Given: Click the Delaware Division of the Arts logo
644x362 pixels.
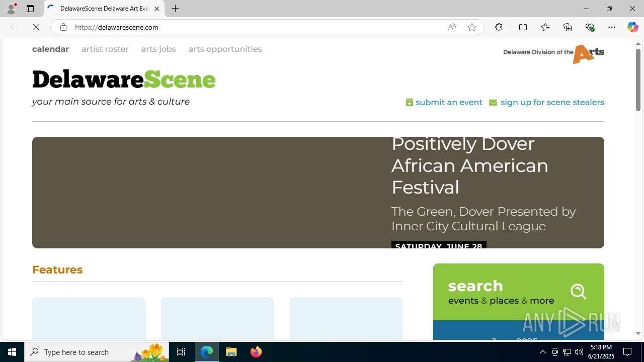Looking at the screenshot, I should (553, 54).
